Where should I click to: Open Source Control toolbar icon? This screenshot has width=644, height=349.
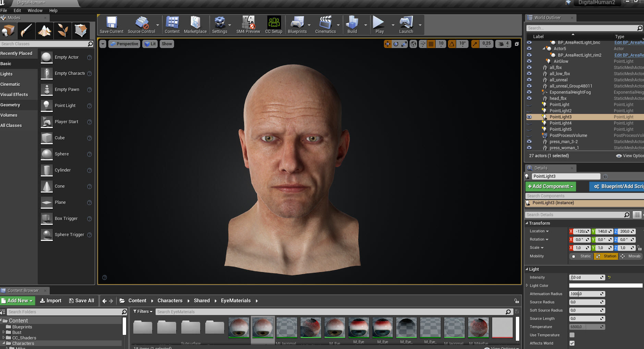click(141, 25)
